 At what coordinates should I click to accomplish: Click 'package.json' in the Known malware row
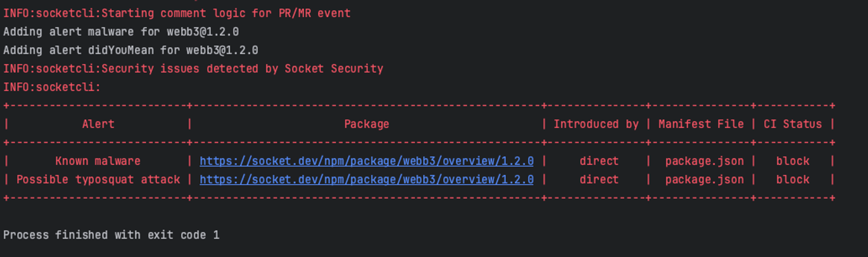[x=704, y=161]
